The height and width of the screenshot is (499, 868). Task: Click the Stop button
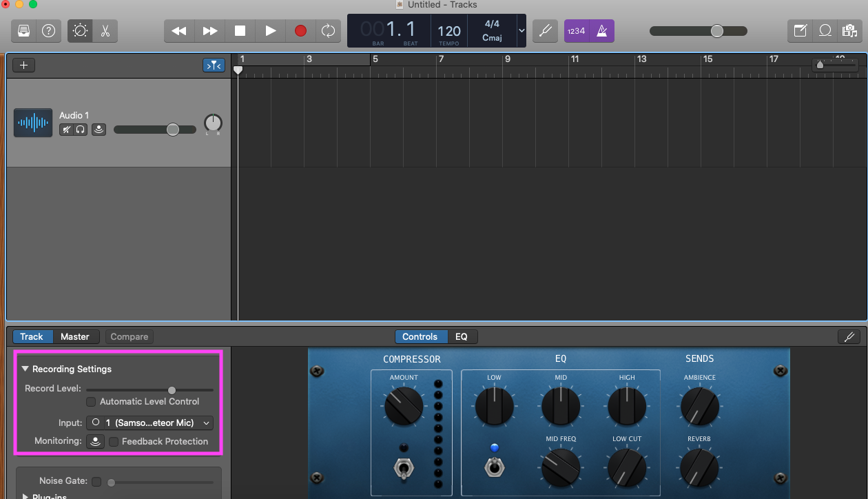click(240, 31)
